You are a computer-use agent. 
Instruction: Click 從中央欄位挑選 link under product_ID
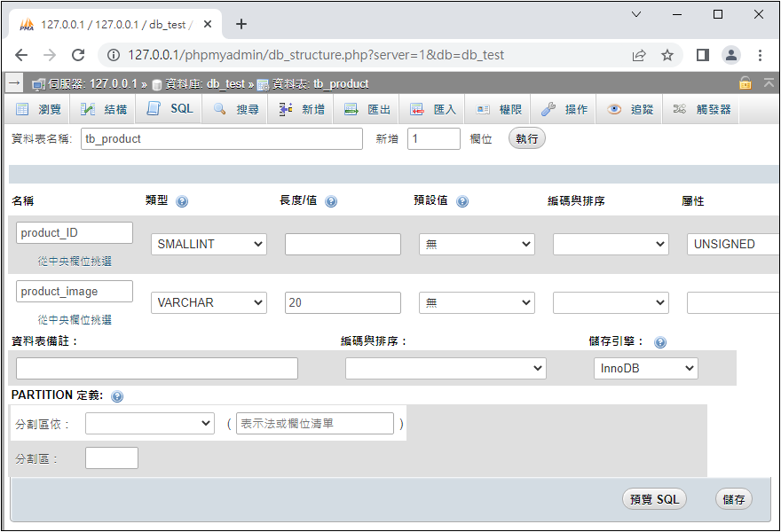coord(75,262)
